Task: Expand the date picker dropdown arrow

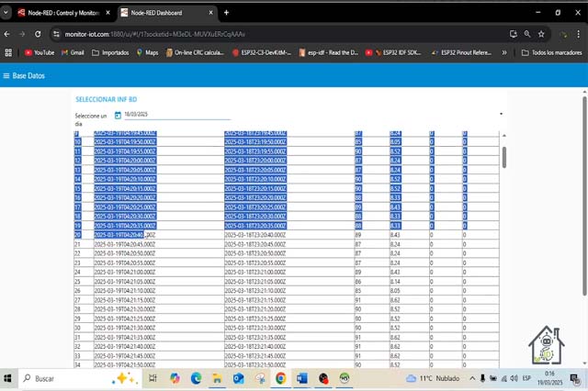Action: (501, 115)
